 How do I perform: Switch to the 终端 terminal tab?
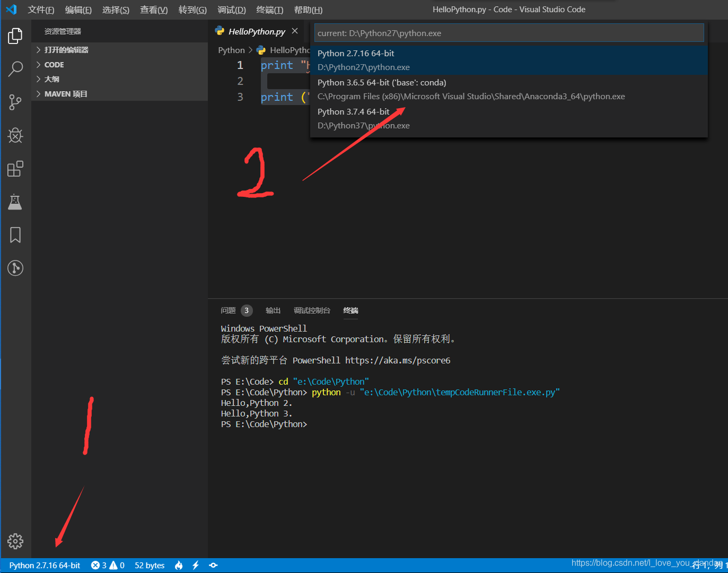350,310
